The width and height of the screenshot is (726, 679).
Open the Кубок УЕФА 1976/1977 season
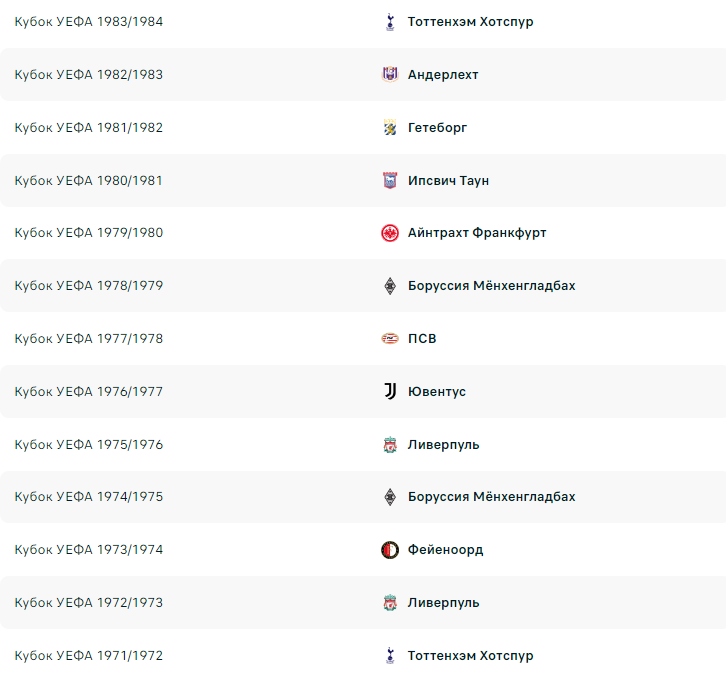[x=89, y=391]
